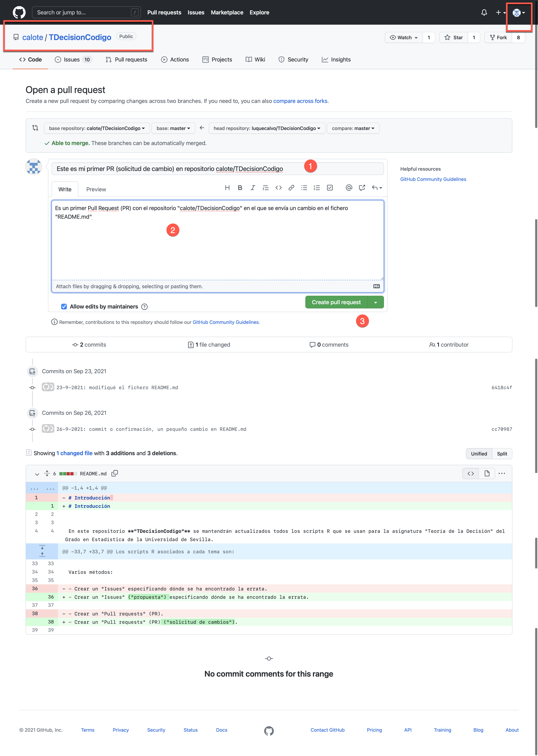Image resolution: width=538 pixels, height=756 pixels.
Task: Open README.md file options menu
Action: [x=501, y=474]
